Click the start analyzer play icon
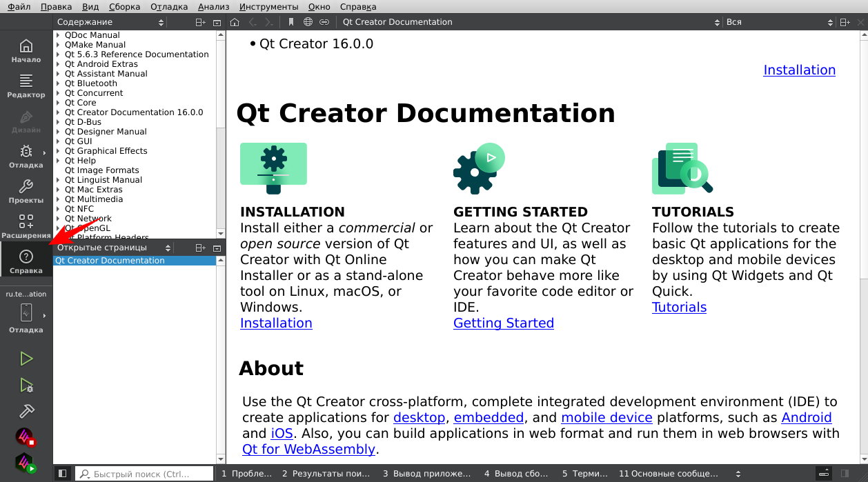 [x=26, y=463]
